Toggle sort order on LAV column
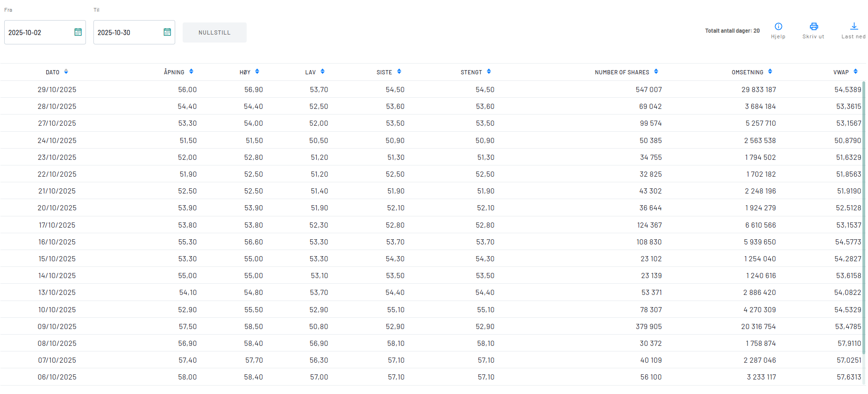 click(x=323, y=72)
